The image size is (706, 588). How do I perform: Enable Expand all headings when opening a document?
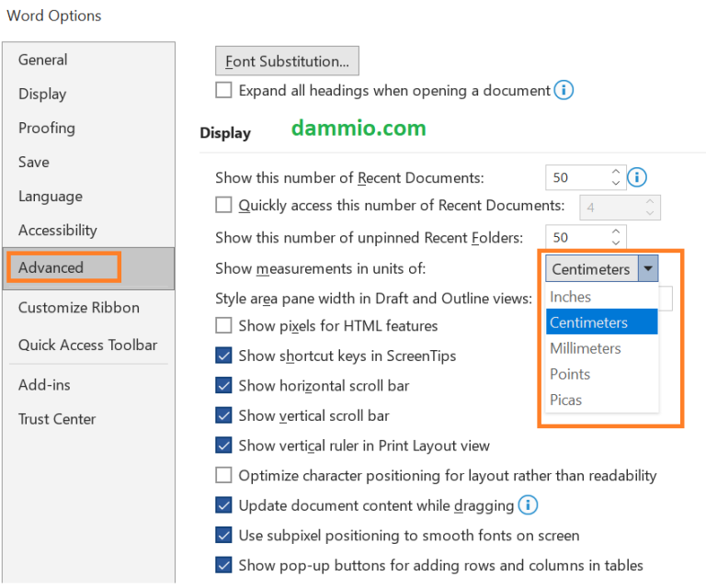(x=223, y=91)
